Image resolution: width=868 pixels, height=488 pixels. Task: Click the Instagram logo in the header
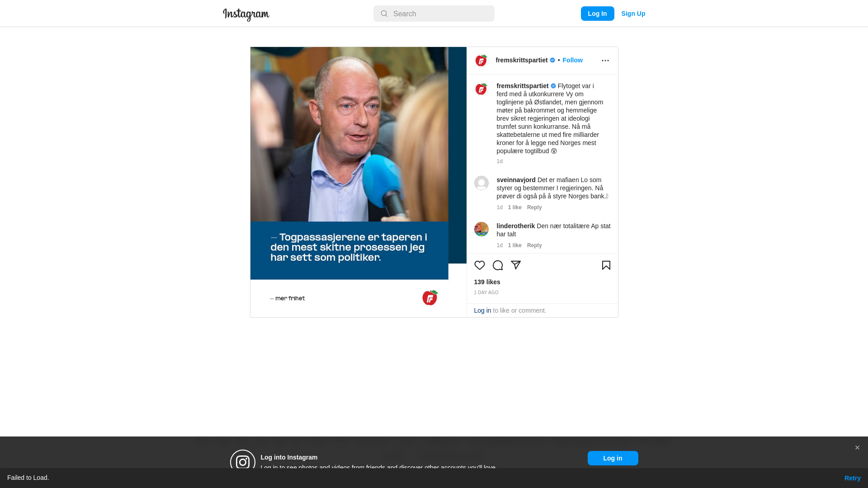246,14
